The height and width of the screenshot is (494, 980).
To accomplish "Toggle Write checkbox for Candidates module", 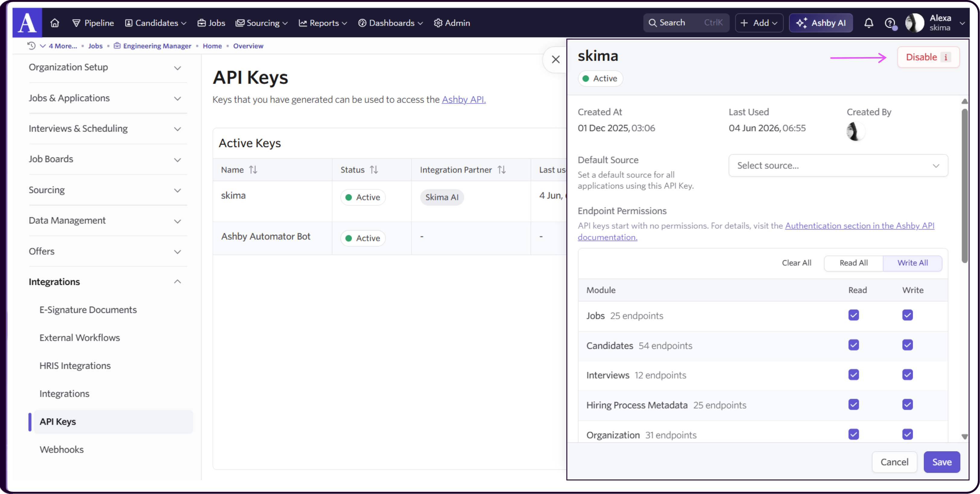I will coord(907,345).
